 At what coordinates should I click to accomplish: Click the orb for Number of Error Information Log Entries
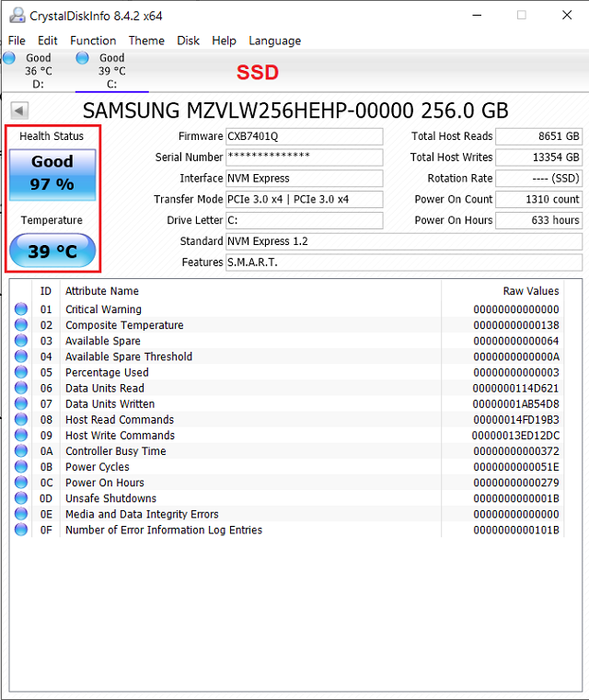point(21,530)
